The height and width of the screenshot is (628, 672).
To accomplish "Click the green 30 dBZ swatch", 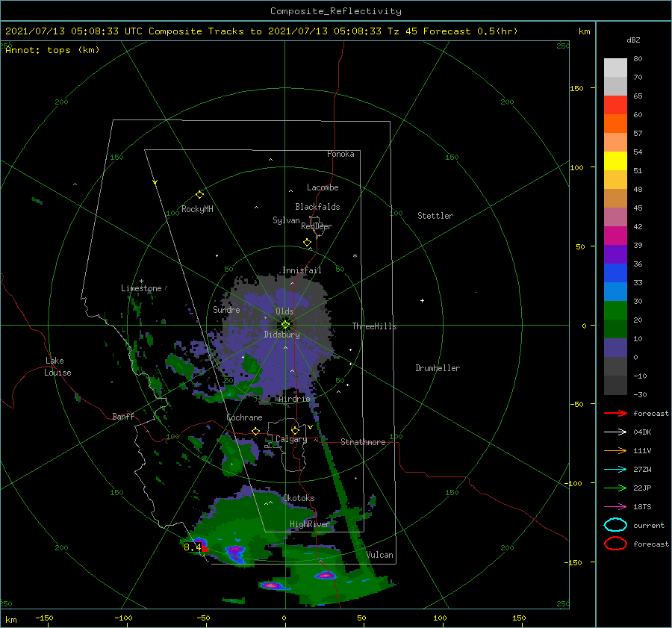I will coord(615,310).
